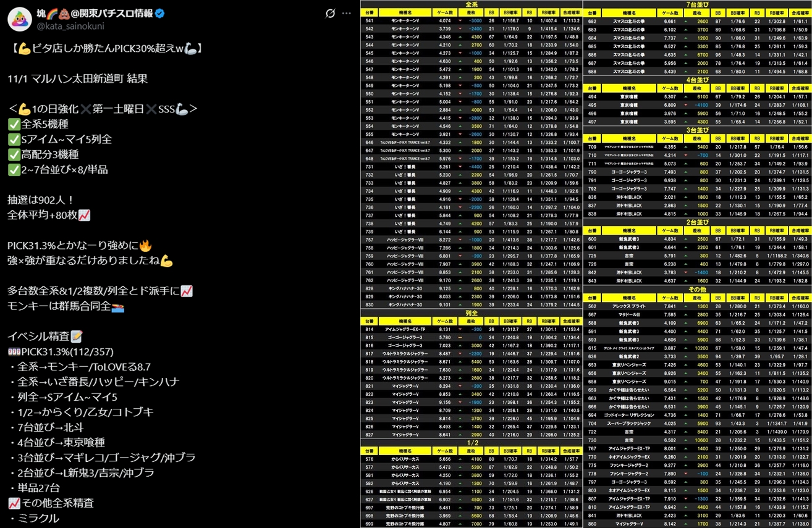Click the line '高配分3機種'

[43, 154]
